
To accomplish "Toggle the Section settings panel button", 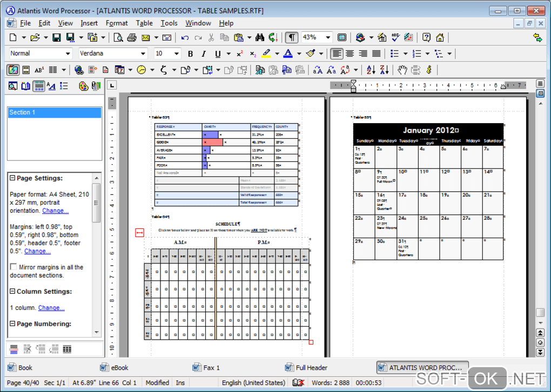I will (x=39, y=86).
